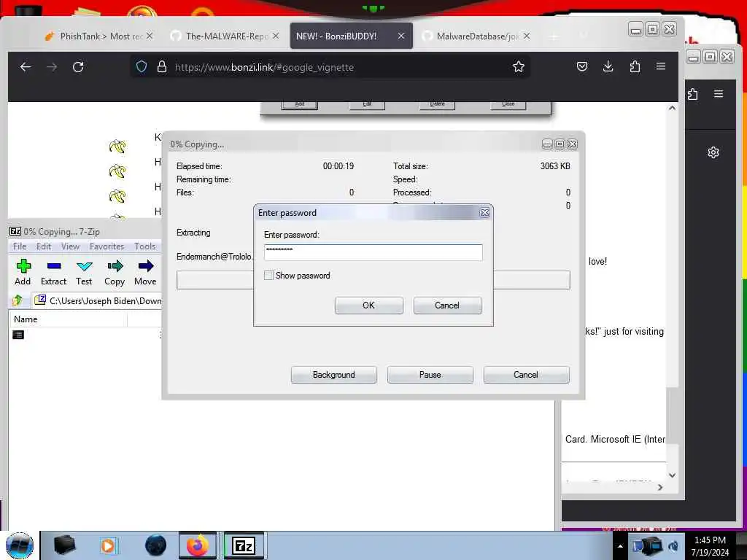The height and width of the screenshot is (560, 747).
Task: Open the tracking protection shield icon
Action: tap(142, 66)
